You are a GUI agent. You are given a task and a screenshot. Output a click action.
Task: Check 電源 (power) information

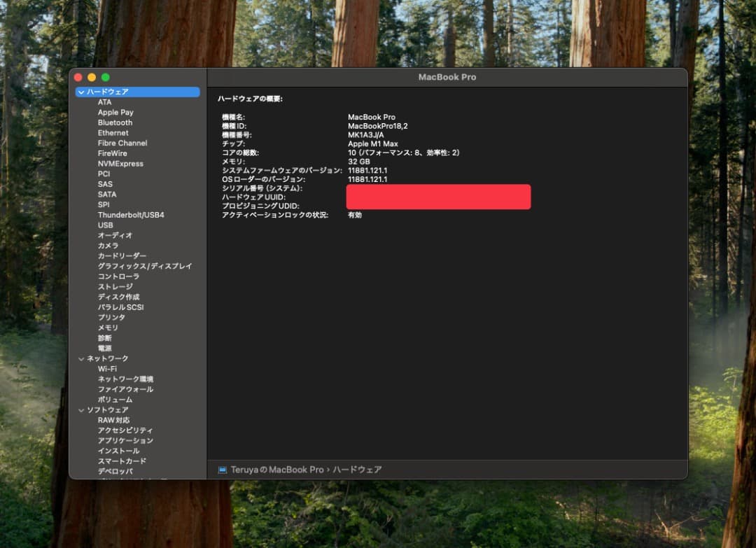tap(106, 348)
